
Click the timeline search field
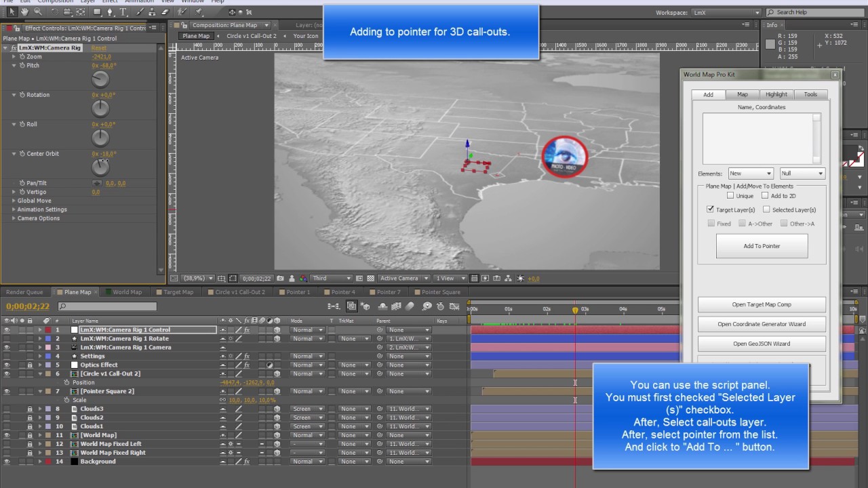[x=107, y=307]
